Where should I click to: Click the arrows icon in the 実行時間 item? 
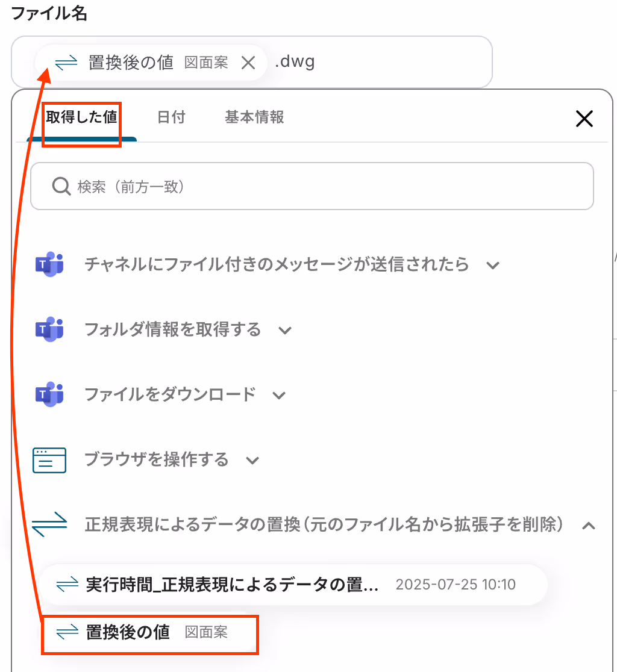[67, 585]
